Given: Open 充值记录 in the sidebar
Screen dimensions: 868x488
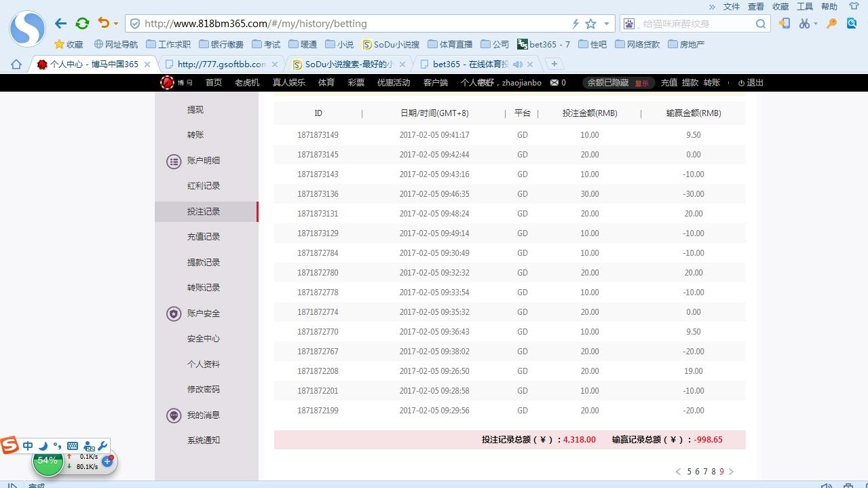Looking at the screenshot, I should pyautogui.click(x=204, y=237).
